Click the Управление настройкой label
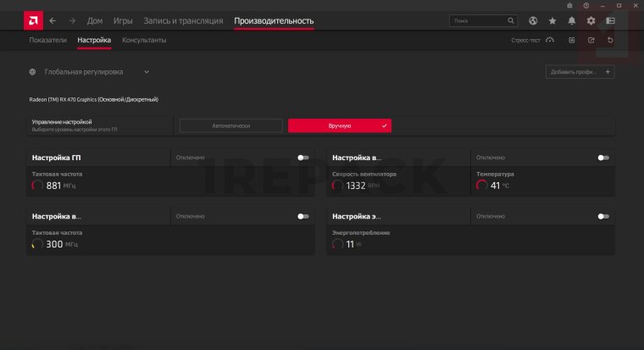The width and height of the screenshot is (644, 350). (62, 122)
